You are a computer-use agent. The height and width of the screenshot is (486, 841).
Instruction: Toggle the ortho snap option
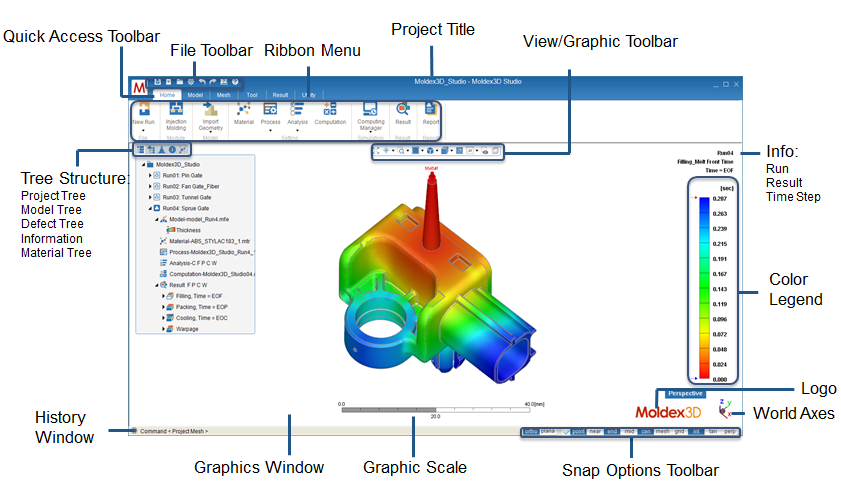coord(531,431)
